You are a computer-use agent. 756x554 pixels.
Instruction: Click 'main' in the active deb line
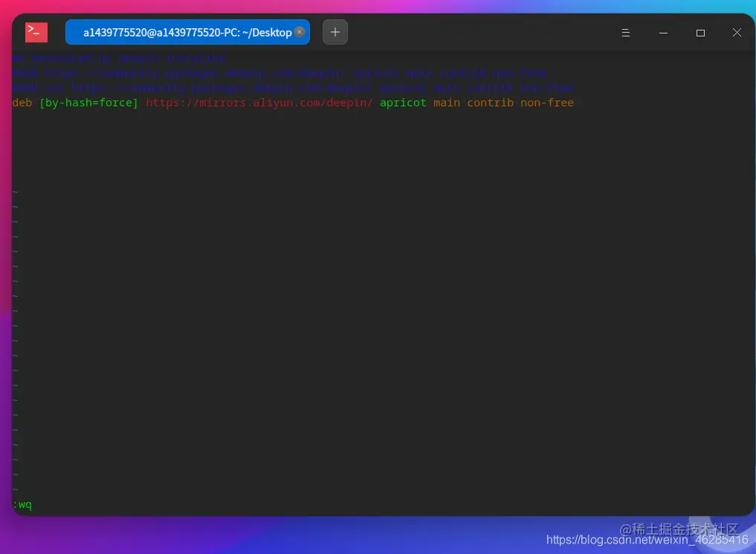[x=447, y=103]
